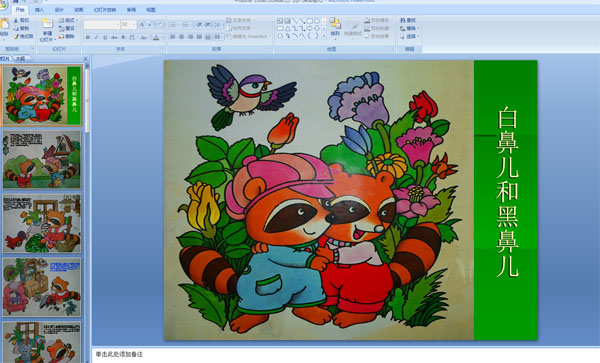Toggle Align Text Left
Screen dimensions: 600x363
[x=173, y=37]
